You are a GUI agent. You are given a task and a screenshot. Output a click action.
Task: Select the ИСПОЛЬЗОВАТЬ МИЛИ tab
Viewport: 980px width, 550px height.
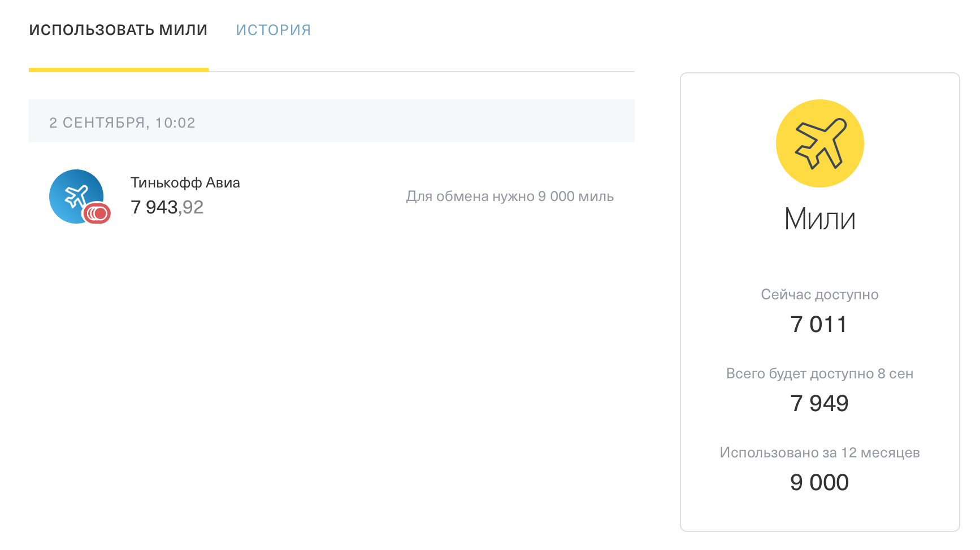click(119, 30)
